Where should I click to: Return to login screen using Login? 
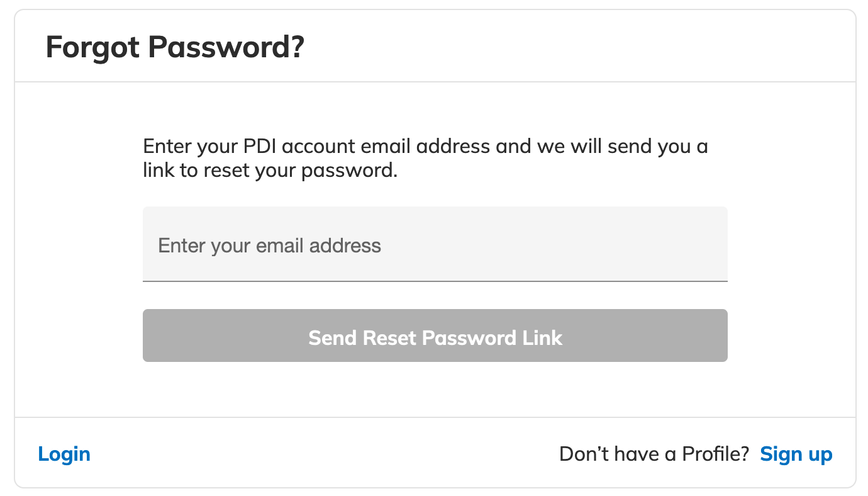pyautogui.click(x=64, y=453)
